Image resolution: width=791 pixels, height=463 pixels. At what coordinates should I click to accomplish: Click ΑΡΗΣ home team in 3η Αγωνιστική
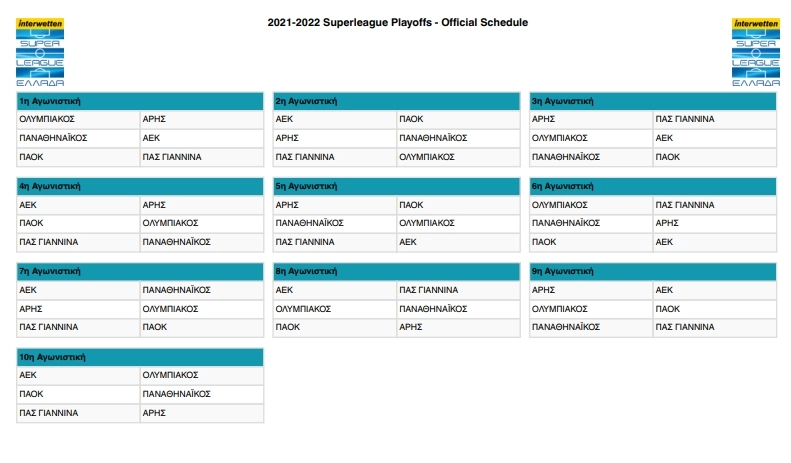point(543,118)
